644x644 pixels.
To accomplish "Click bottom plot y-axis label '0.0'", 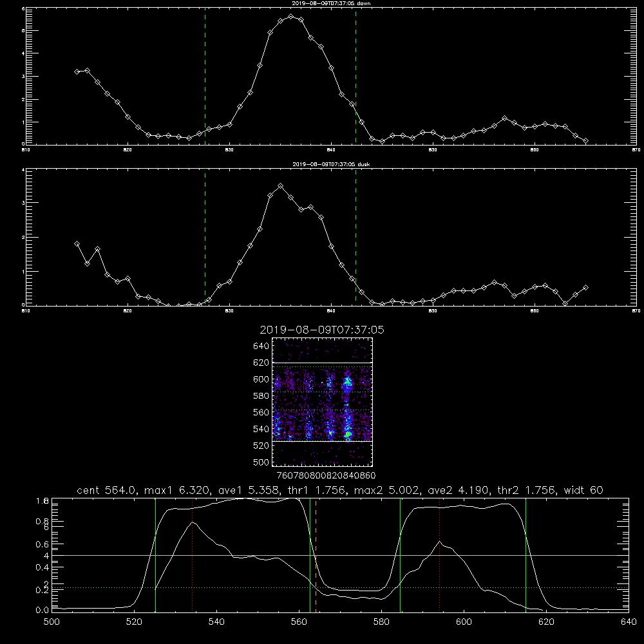I will coord(43,611).
